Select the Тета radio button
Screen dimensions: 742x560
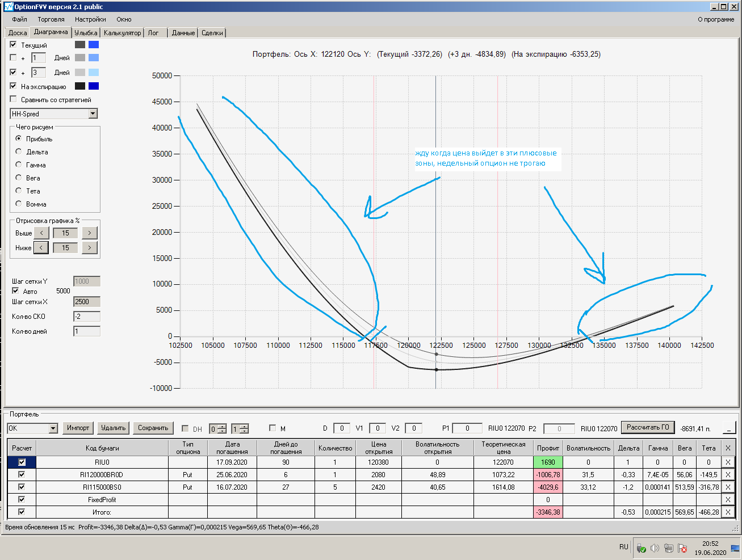[19, 191]
